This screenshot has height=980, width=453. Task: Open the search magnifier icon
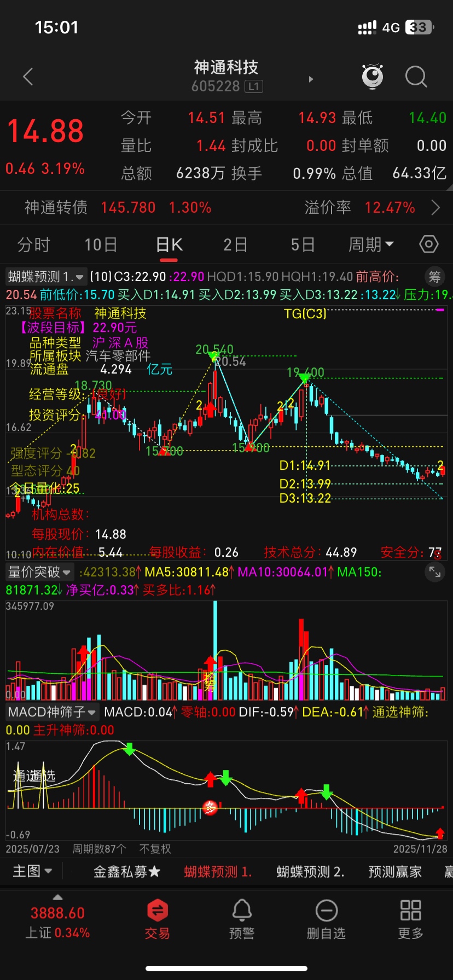pos(416,77)
